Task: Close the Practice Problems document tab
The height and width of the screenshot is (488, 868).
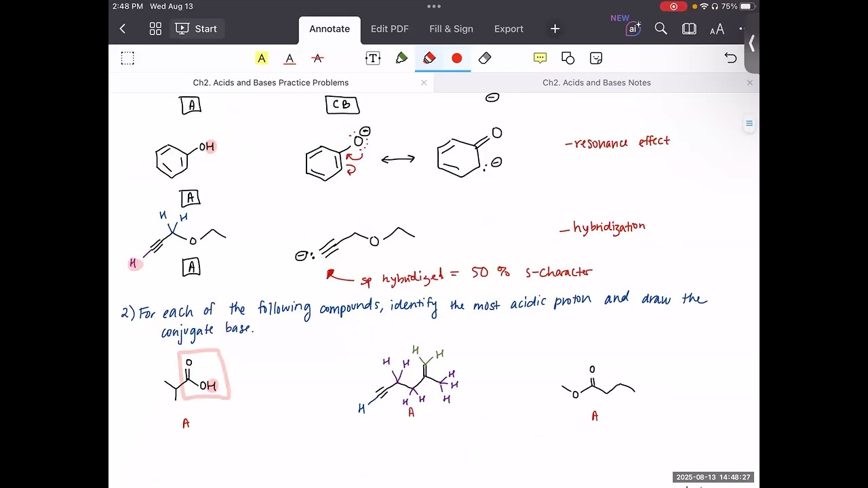Action: coord(424,83)
